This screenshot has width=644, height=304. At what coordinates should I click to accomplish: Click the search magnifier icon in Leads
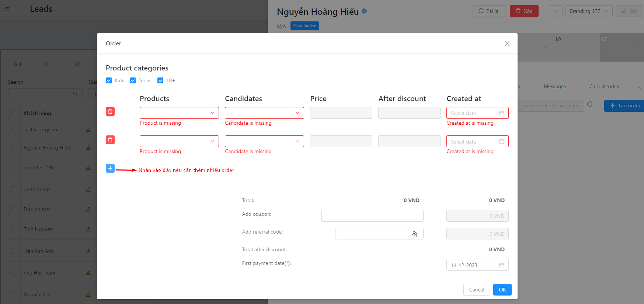(76, 94)
